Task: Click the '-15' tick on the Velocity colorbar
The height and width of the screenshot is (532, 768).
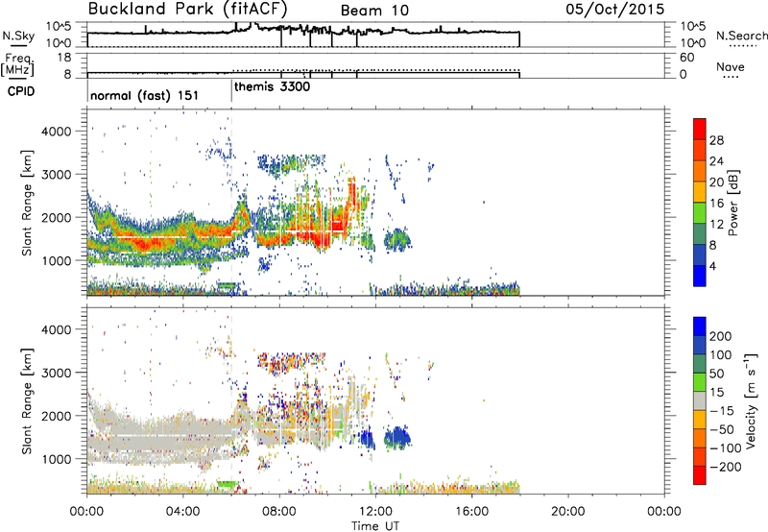Action: pos(722,410)
